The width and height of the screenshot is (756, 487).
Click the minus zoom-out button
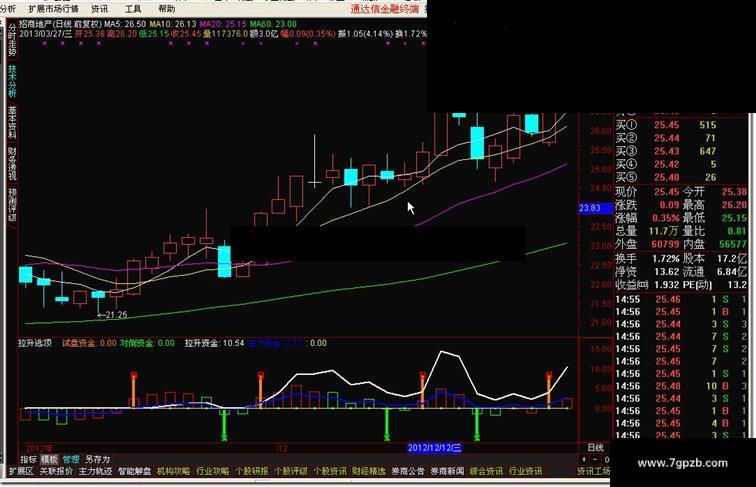point(595,459)
